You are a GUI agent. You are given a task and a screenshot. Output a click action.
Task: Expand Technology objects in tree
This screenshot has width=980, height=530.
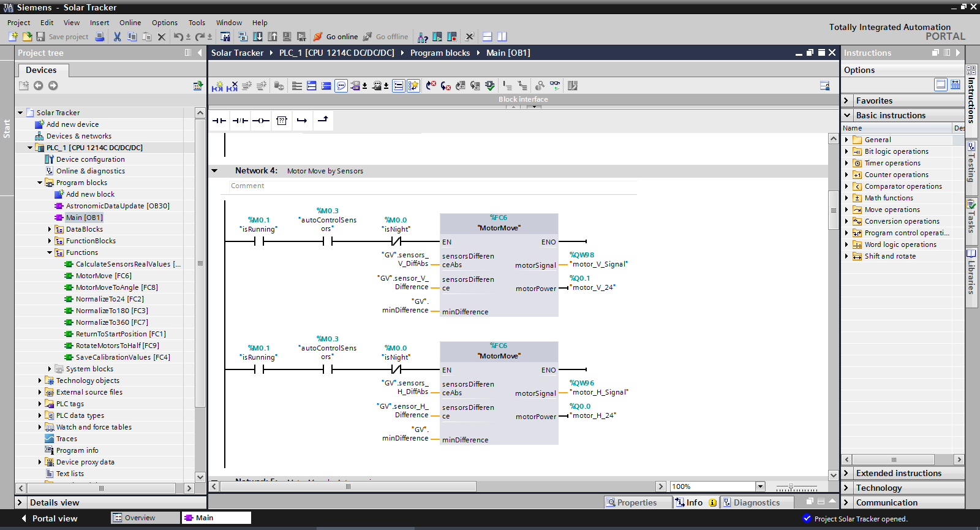click(40, 380)
